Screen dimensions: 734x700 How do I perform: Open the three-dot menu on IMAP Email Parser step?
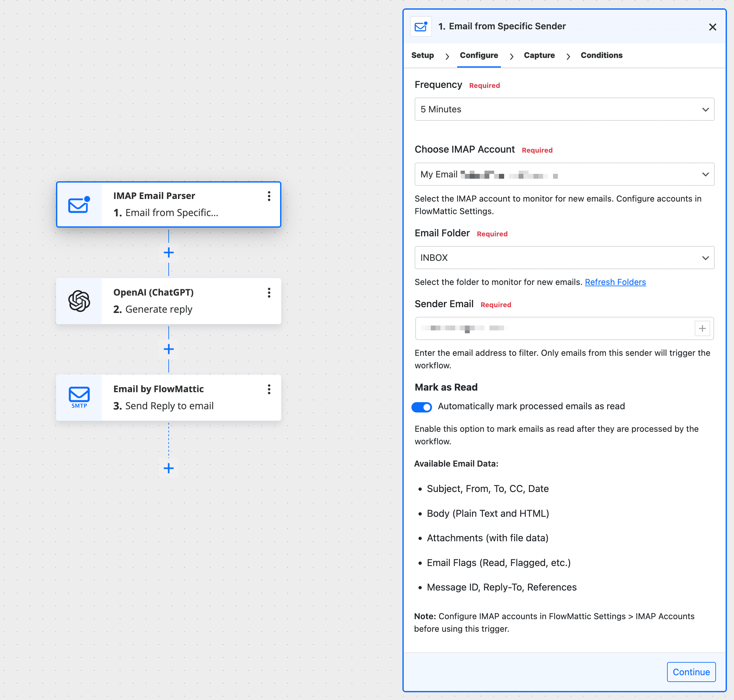click(269, 196)
